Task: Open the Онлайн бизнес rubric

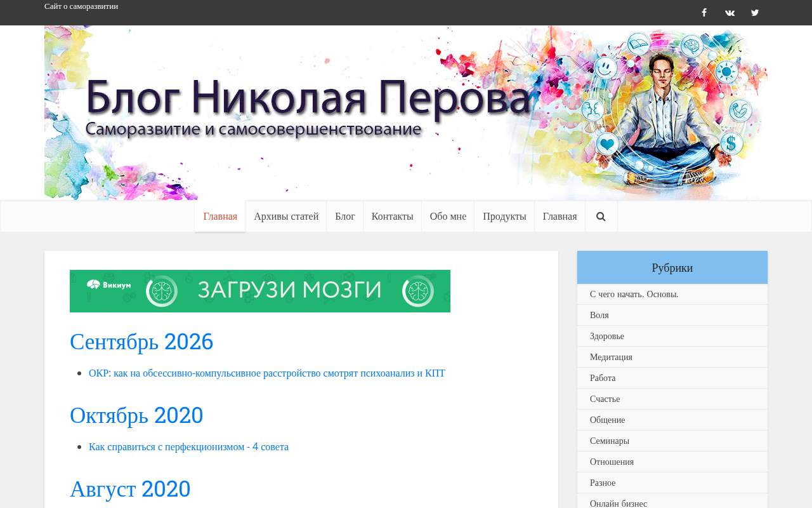Action: [619, 504]
